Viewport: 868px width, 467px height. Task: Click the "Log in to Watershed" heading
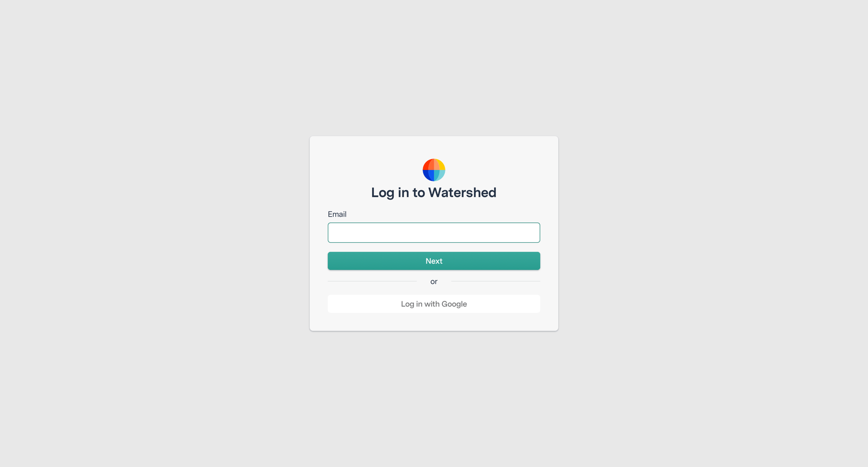[434, 193]
